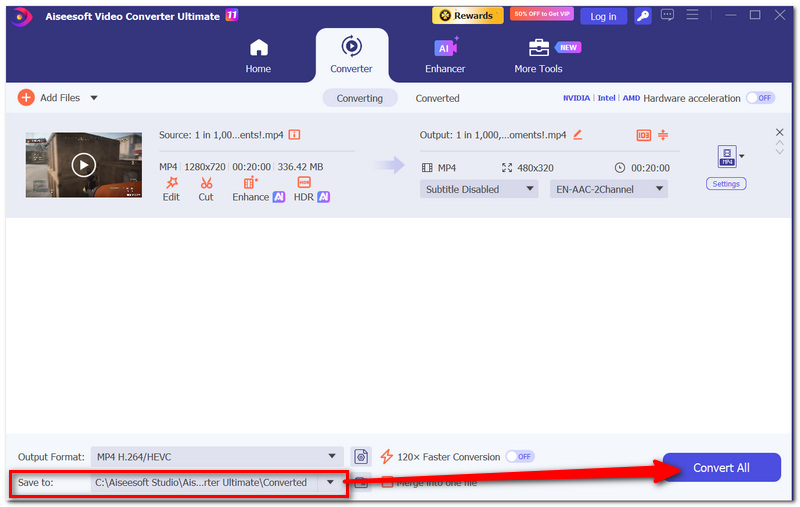Open the HDR tool

311,189
